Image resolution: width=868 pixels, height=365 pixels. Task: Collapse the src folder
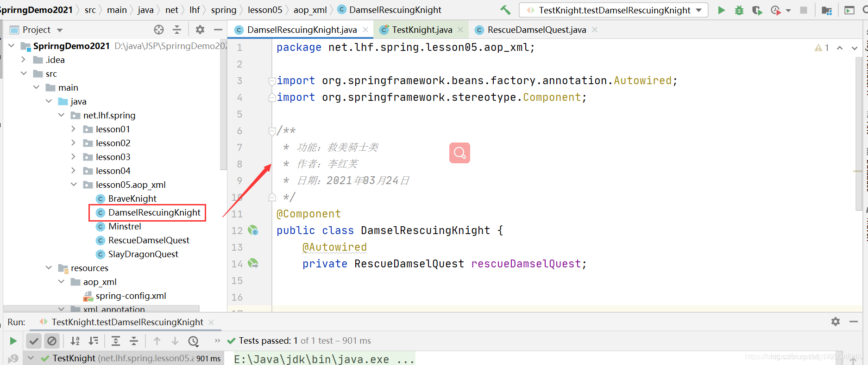click(24, 74)
